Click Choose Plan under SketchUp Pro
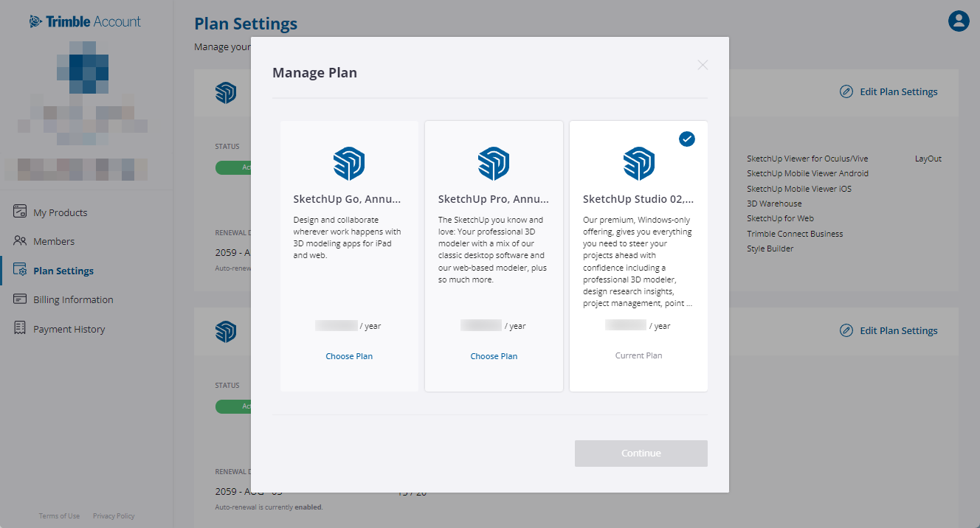The height and width of the screenshot is (528, 980). 494,356
